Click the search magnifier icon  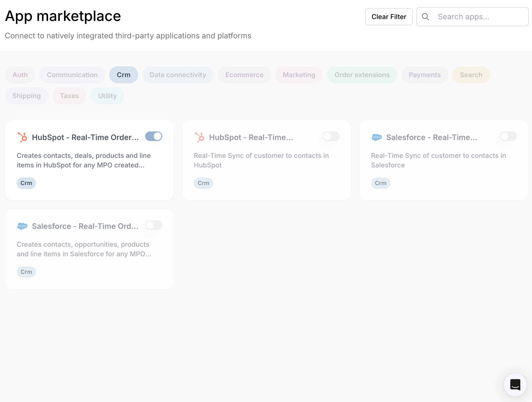point(425,17)
